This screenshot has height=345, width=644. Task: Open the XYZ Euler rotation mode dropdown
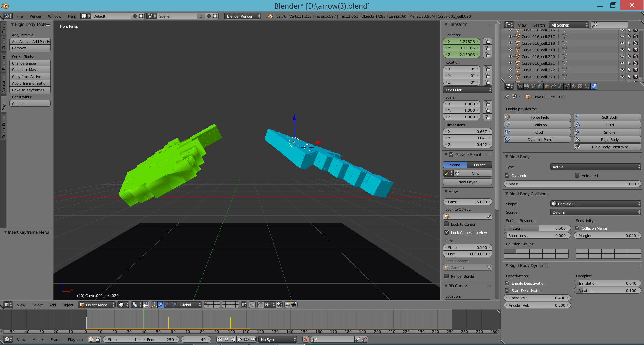click(x=467, y=90)
